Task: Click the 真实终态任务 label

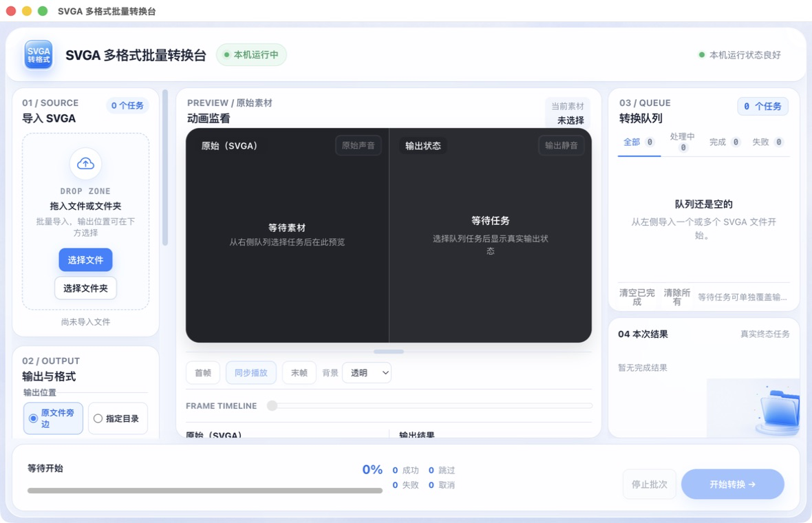Action: click(765, 334)
